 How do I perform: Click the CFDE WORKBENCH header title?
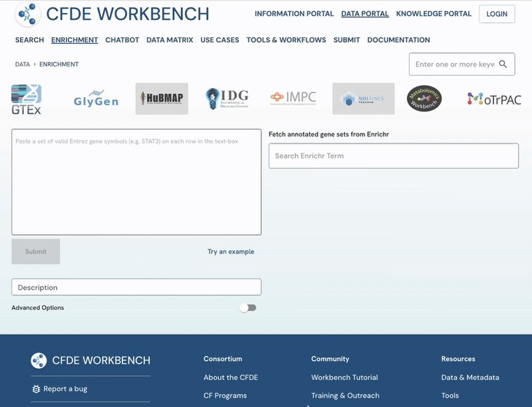pos(128,14)
